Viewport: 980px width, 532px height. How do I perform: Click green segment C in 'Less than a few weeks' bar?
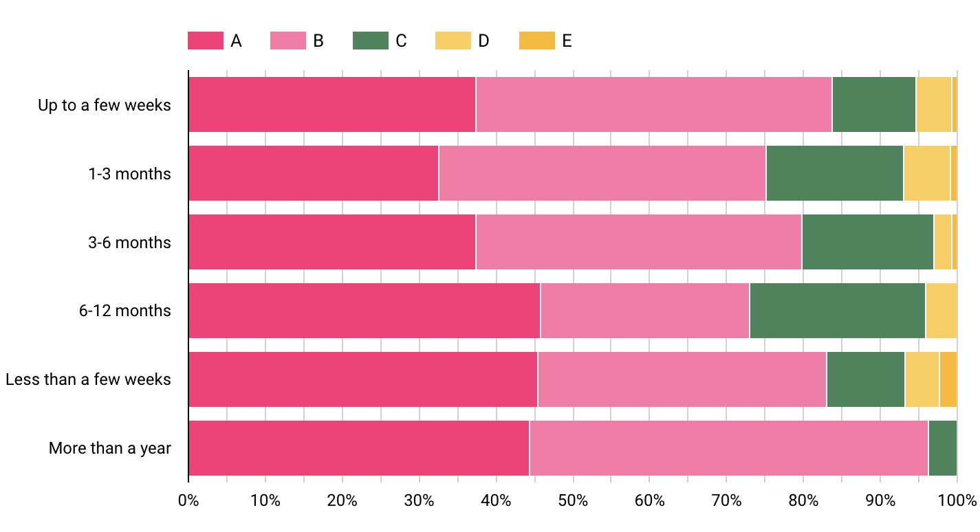865,379
